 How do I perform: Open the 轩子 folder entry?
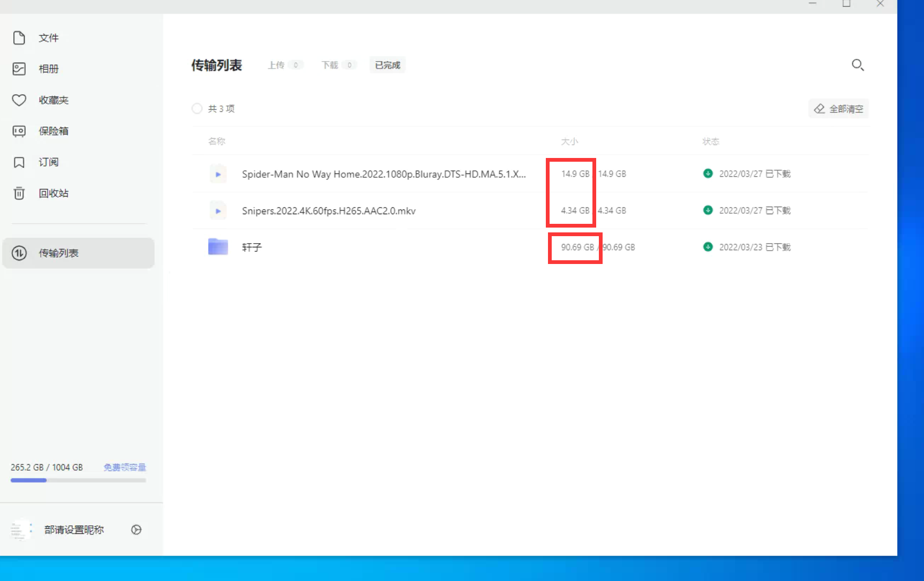251,247
